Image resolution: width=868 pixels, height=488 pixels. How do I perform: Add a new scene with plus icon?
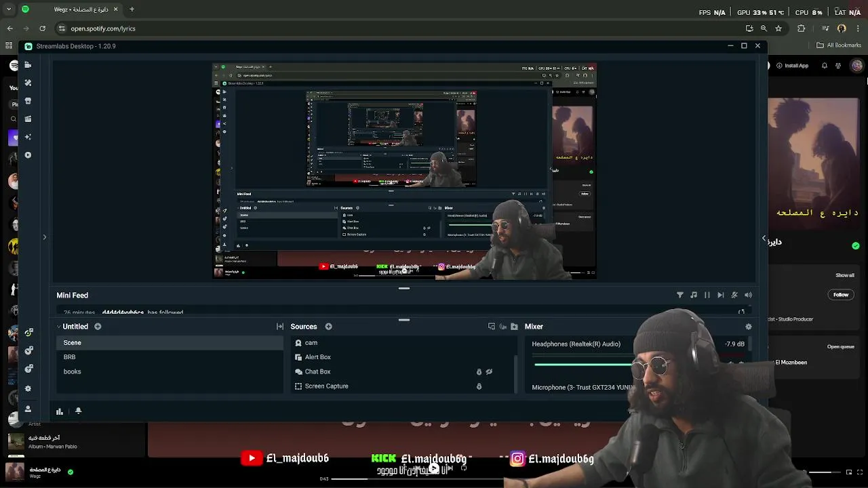tap(98, 327)
